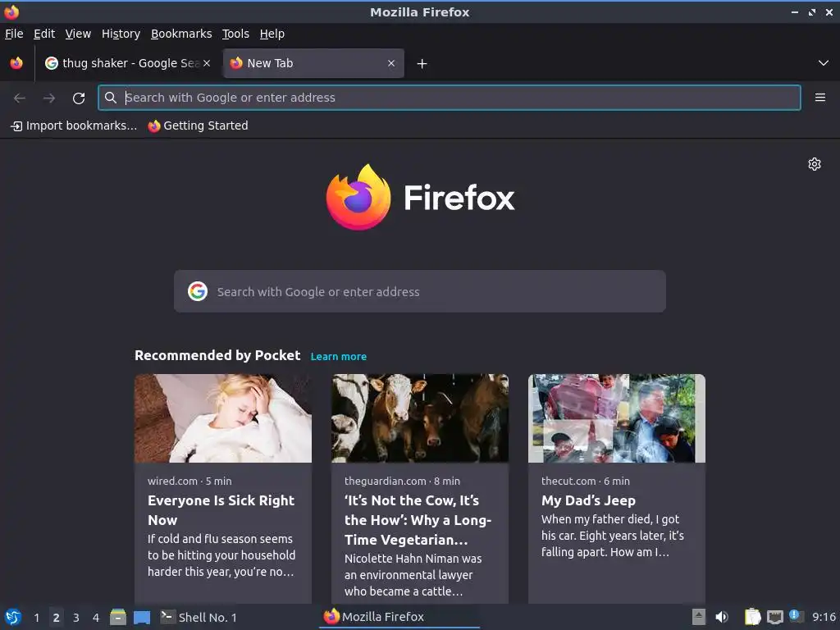The width and height of the screenshot is (840, 630).
Task: Open My Dad's Jeep headline
Action: point(588,500)
